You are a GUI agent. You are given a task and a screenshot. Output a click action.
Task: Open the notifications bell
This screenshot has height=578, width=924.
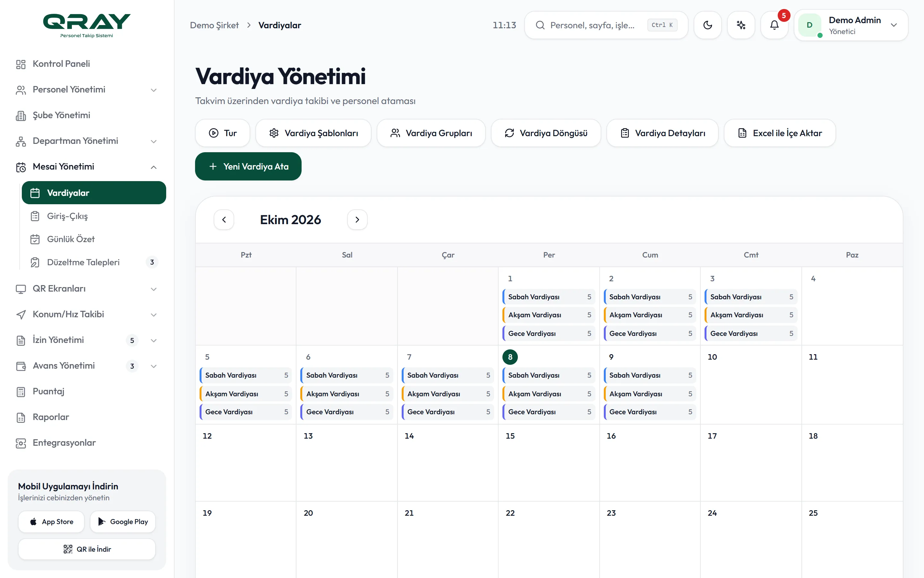point(774,25)
